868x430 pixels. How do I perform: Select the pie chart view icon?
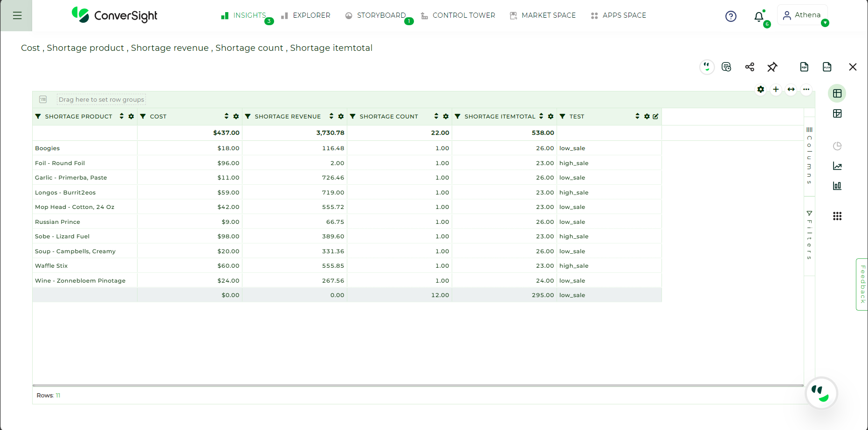(837, 146)
